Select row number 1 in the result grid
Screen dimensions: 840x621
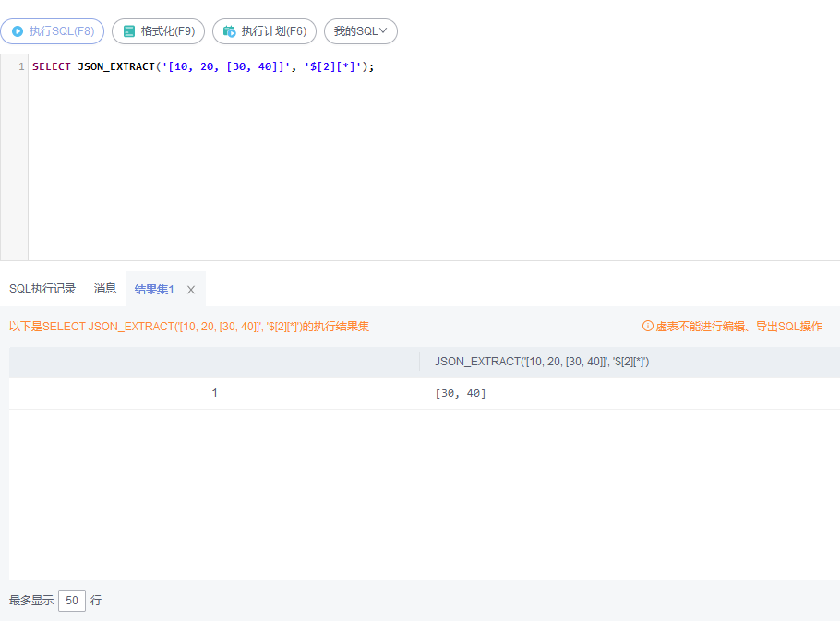214,392
